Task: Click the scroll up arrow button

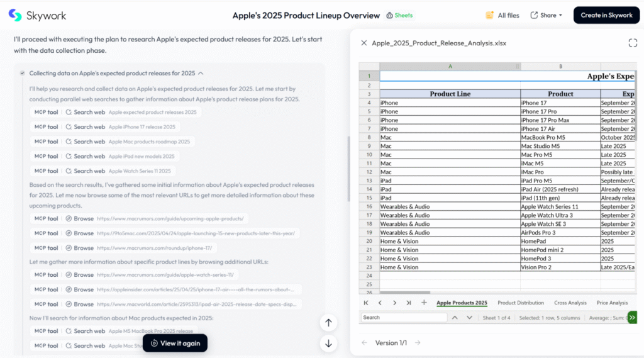Action: click(328, 323)
